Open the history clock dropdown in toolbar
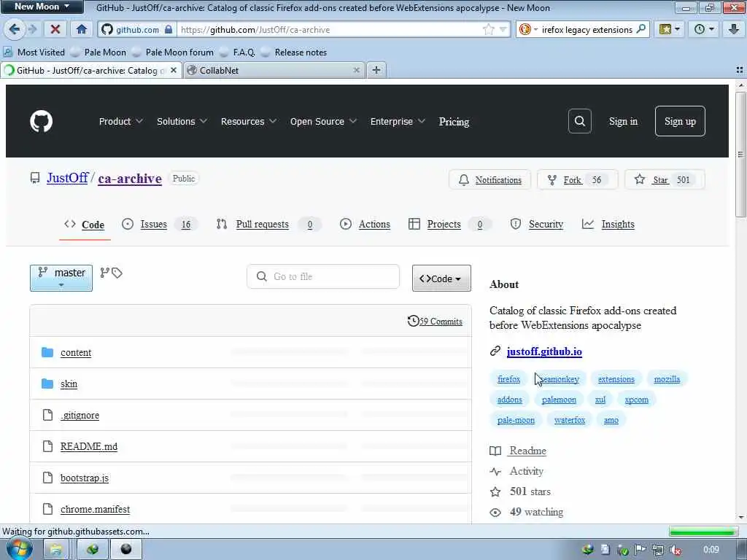747x560 pixels. click(704, 29)
